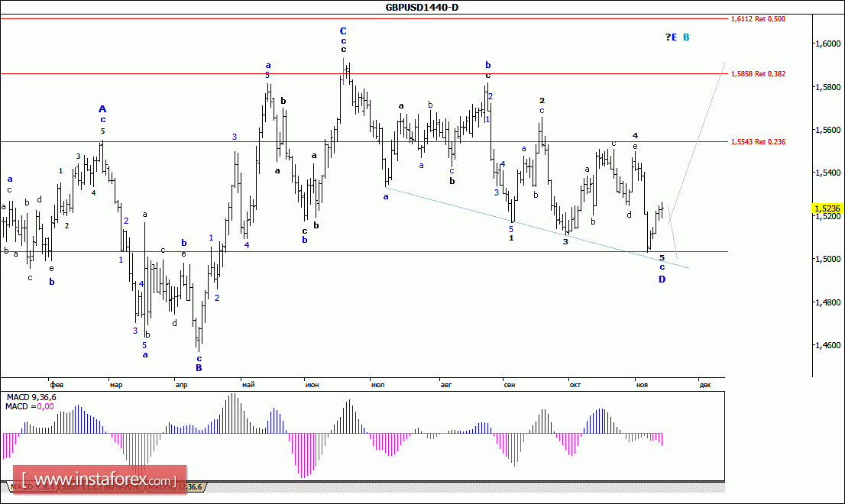Image resolution: width=845 pixels, height=504 pixels.
Task: Click the май month marker on time axis
Action: [247, 385]
